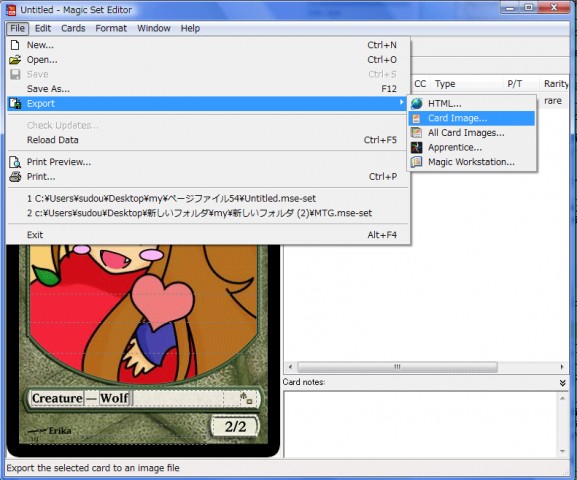The height and width of the screenshot is (480, 577).
Task: Select All Card Images... export option
Action: pos(471,133)
